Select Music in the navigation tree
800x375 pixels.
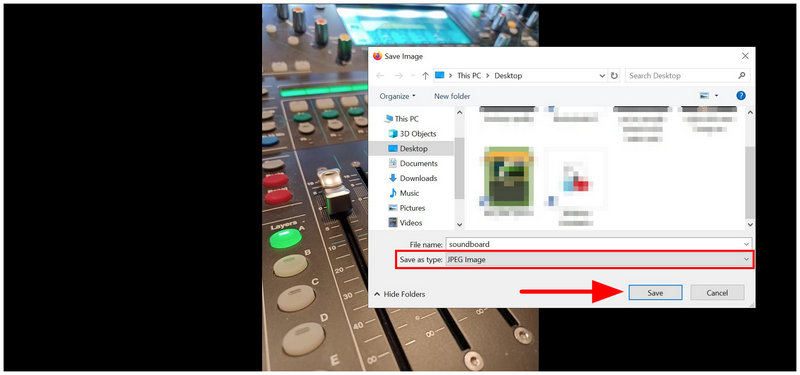410,193
